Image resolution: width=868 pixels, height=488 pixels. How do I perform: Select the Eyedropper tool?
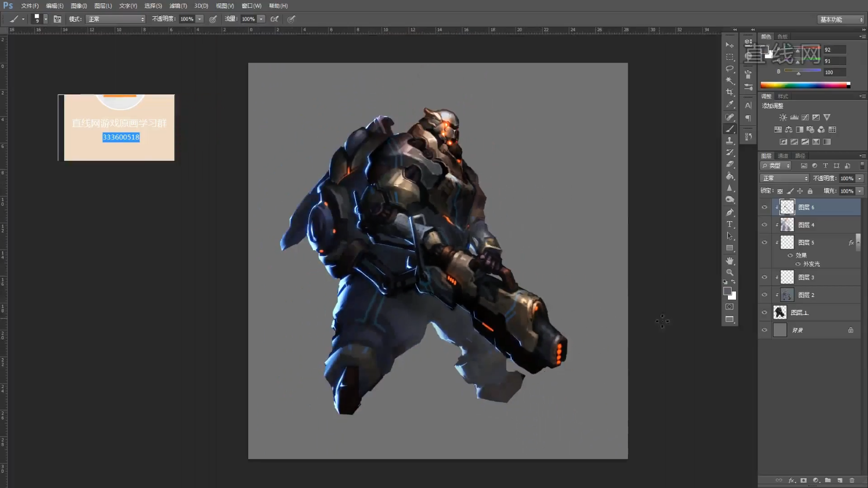point(729,104)
